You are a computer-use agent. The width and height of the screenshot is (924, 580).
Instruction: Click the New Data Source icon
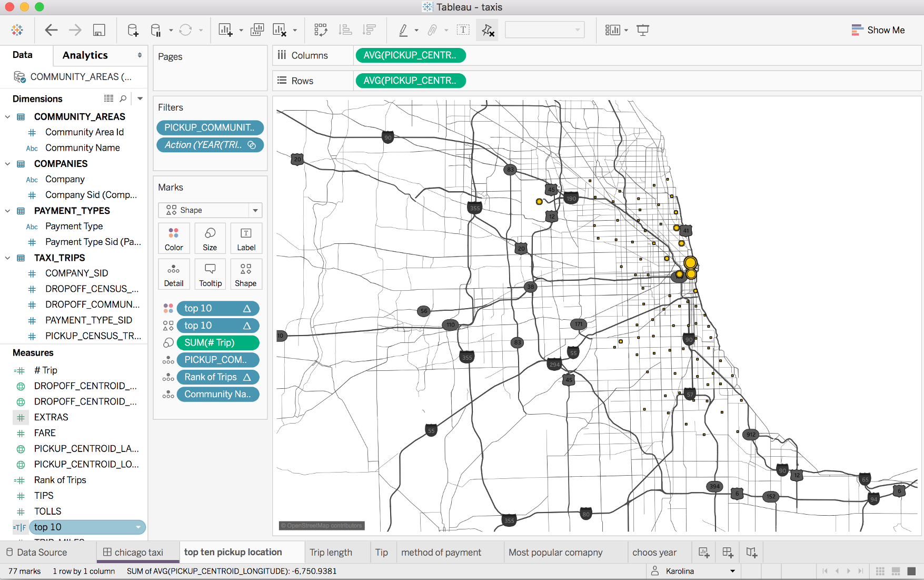coord(133,30)
